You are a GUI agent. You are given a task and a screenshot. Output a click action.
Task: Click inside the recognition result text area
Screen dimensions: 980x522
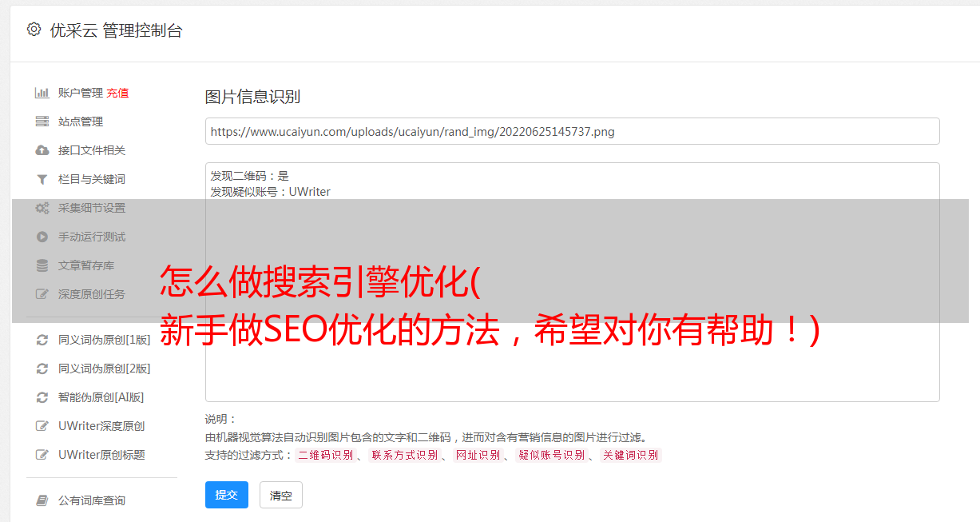pyautogui.click(x=572, y=282)
